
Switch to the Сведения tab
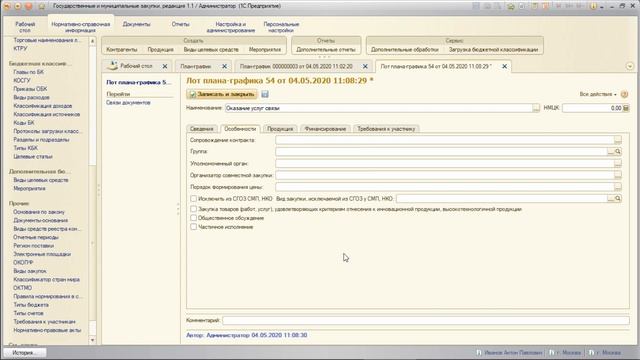202,129
